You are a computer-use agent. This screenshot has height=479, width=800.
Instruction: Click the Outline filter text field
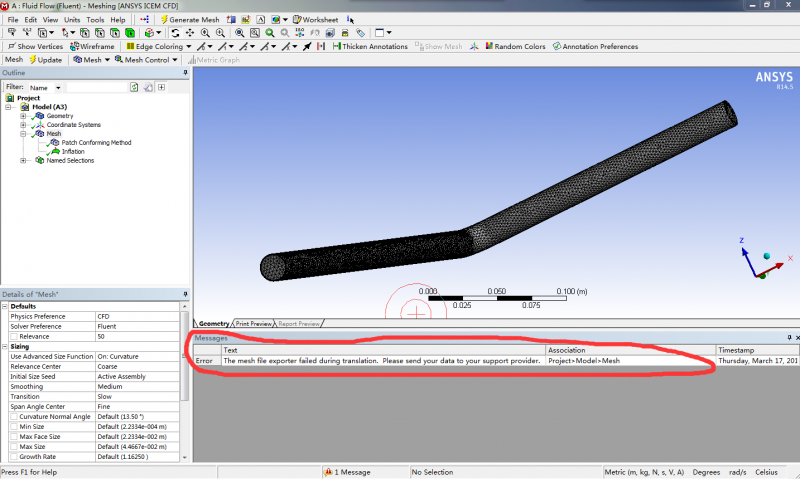[x=96, y=88]
